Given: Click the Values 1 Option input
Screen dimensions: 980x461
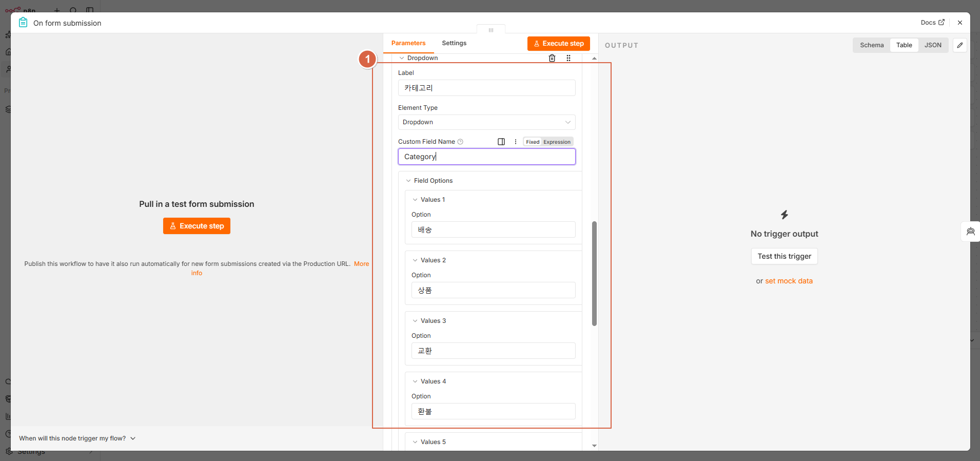Looking at the screenshot, I should [x=493, y=229].
